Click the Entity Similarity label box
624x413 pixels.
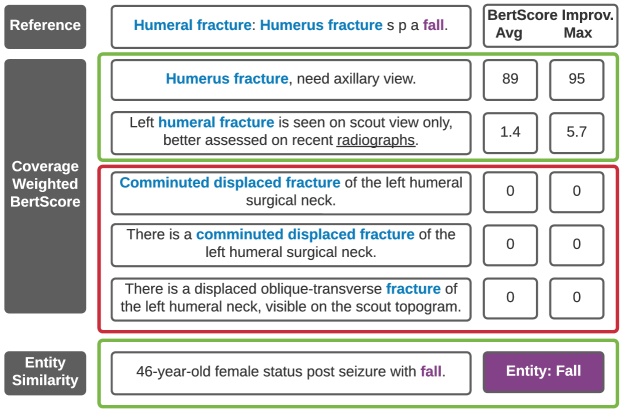(45, 373)
